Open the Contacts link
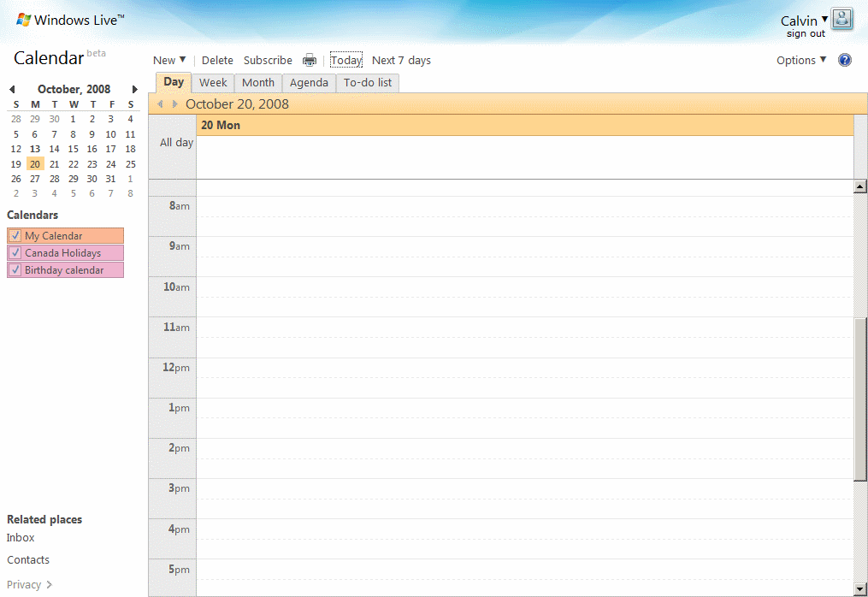Screen dimensions: 868x597 tap(28, 560)
